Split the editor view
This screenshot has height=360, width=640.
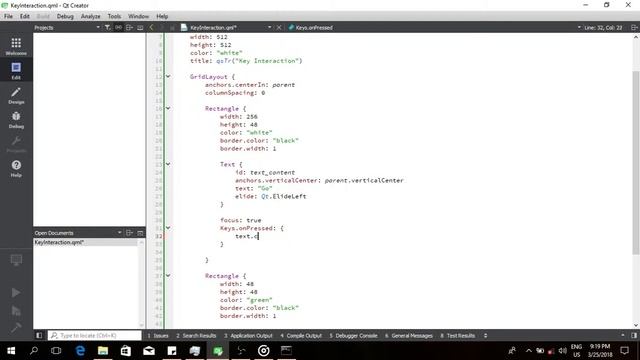tap(634, 27)
